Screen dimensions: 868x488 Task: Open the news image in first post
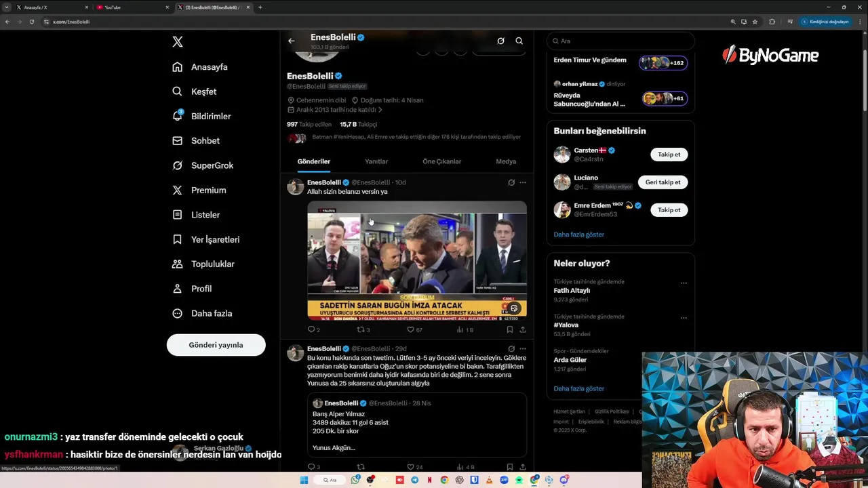pyautogui.click(x=417, y=260)
